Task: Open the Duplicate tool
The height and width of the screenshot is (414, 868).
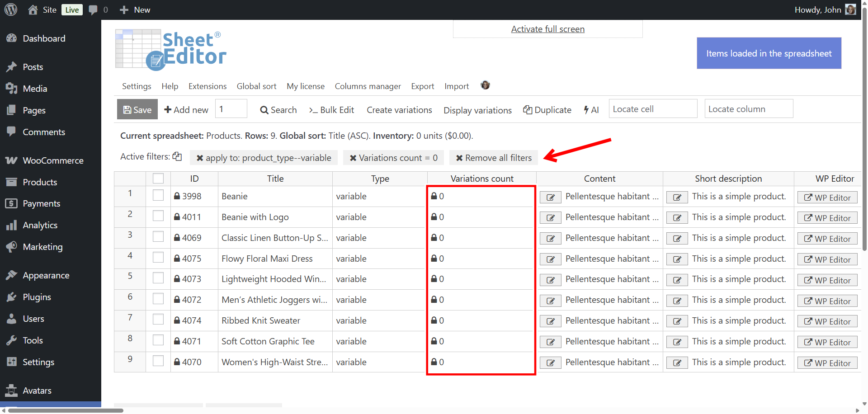Action: [x=547, y=110]
